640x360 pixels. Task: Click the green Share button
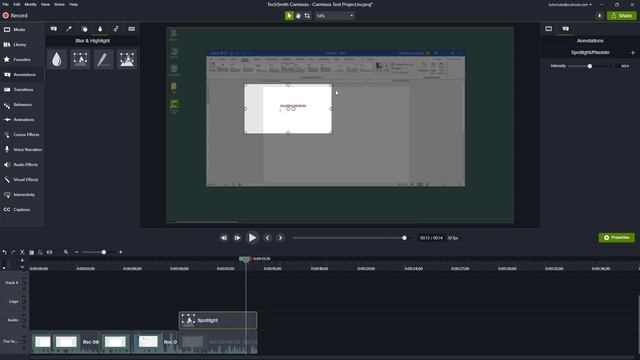(622, 16)
